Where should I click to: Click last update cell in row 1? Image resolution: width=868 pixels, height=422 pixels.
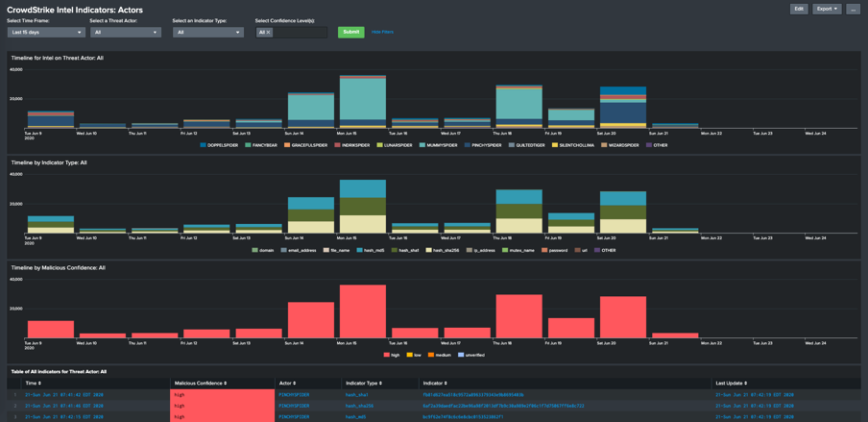tap(755, 395)
